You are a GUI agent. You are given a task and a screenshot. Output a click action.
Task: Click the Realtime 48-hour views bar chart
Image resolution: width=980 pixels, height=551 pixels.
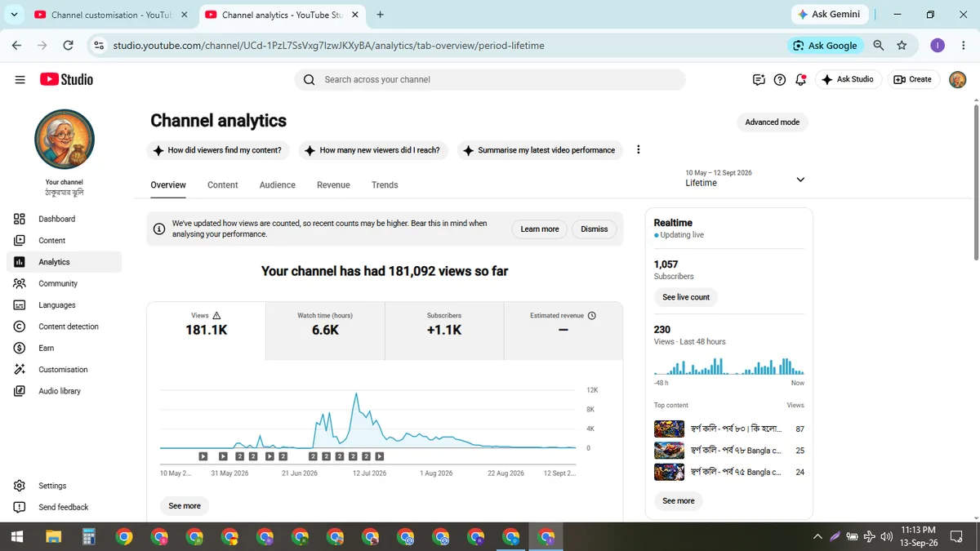tap(729, 366)
